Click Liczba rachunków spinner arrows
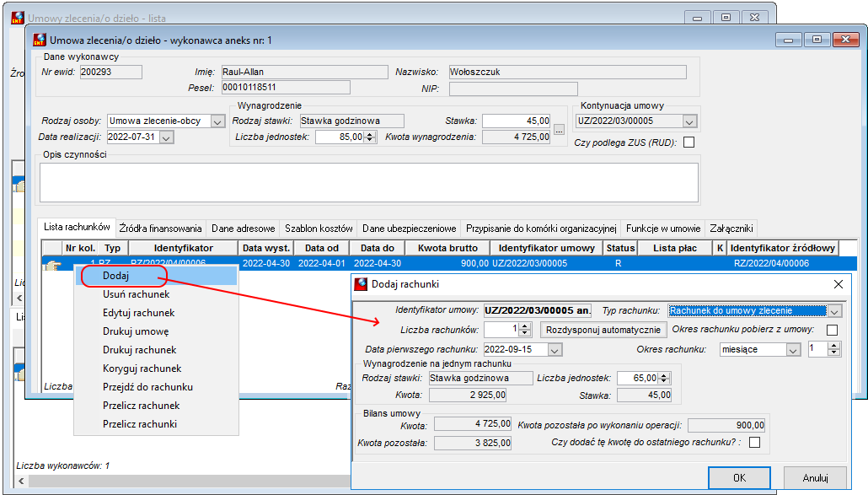 [x=525, y=330]
